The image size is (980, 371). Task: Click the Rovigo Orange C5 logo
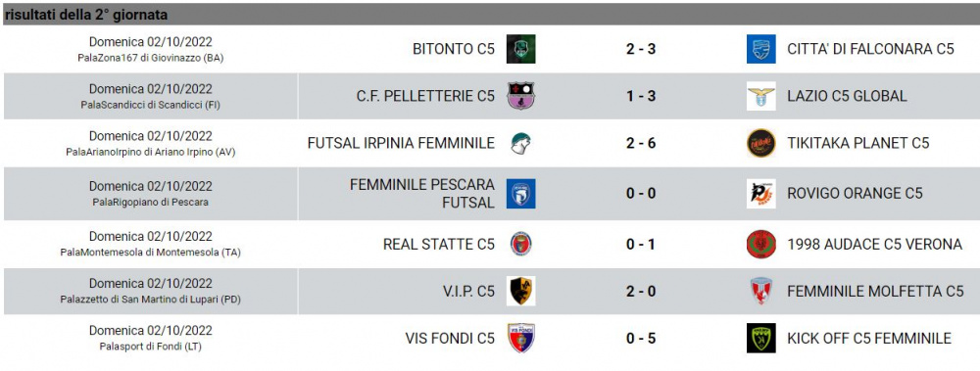click(760, 194)
